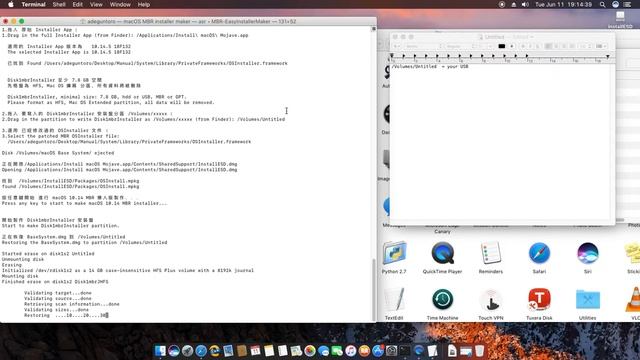Open the Shell menu
The image size is (640, 360).
point(59,4)
